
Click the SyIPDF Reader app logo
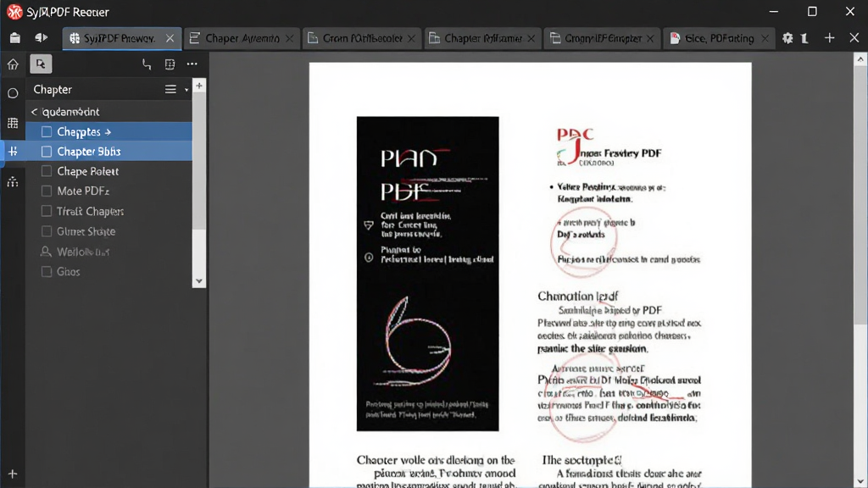pyautogui.click(x=15, y=12)
